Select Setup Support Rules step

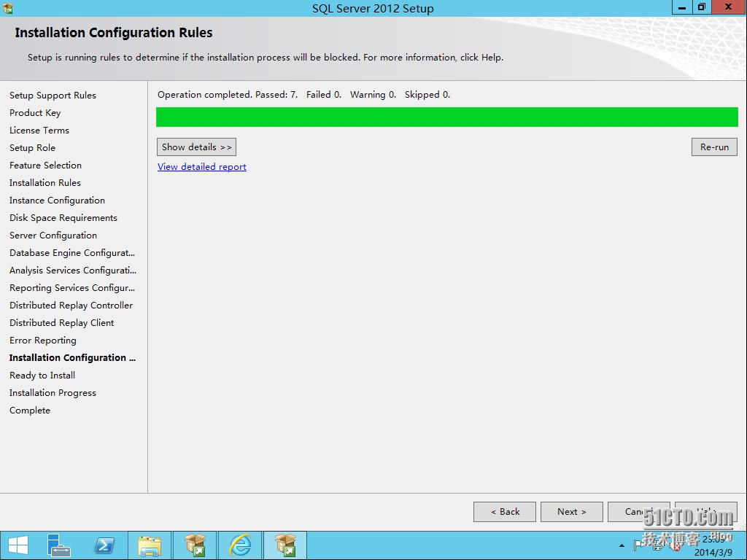(53, 96)
